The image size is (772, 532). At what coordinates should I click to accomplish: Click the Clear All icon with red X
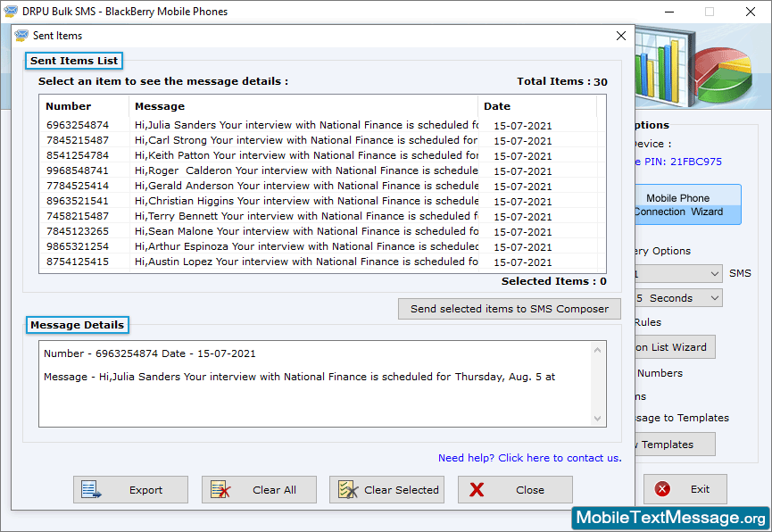click(x=220, y=490)
